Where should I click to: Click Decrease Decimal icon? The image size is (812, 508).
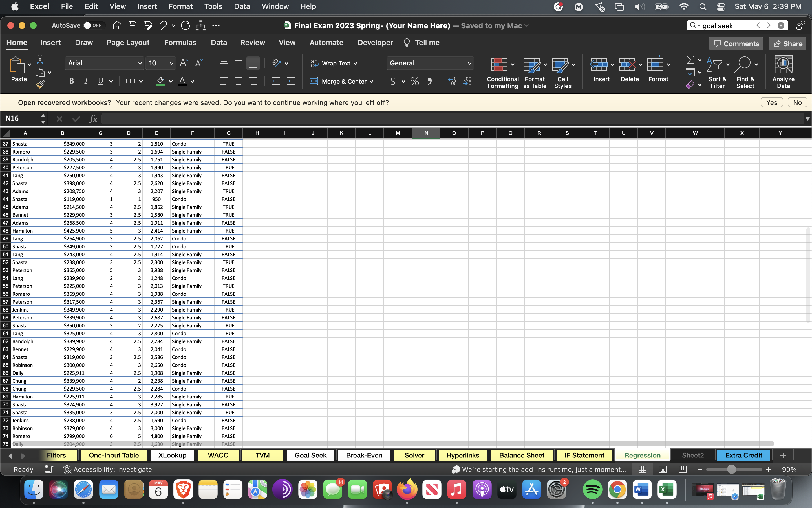pyautogui.click(x=467, y=81)
